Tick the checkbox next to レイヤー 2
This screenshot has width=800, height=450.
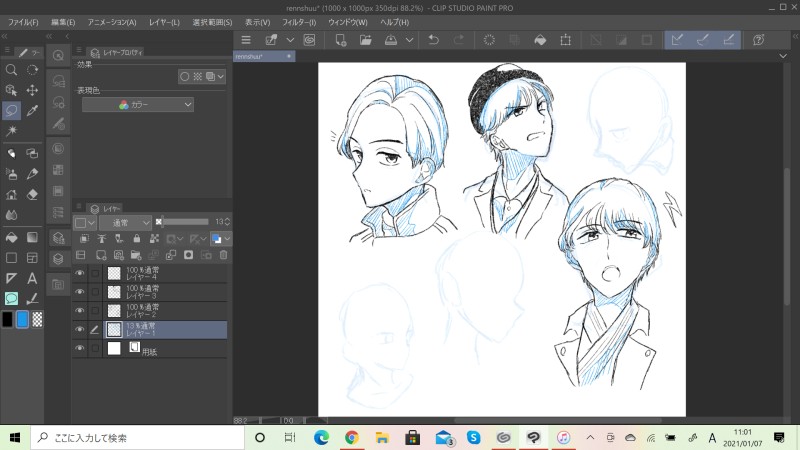tap(95, 311)
